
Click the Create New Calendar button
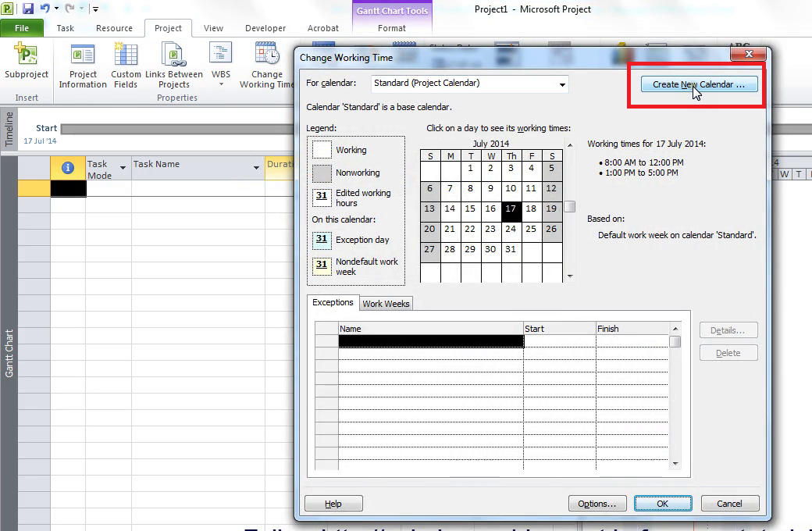[x=697, y=84]
